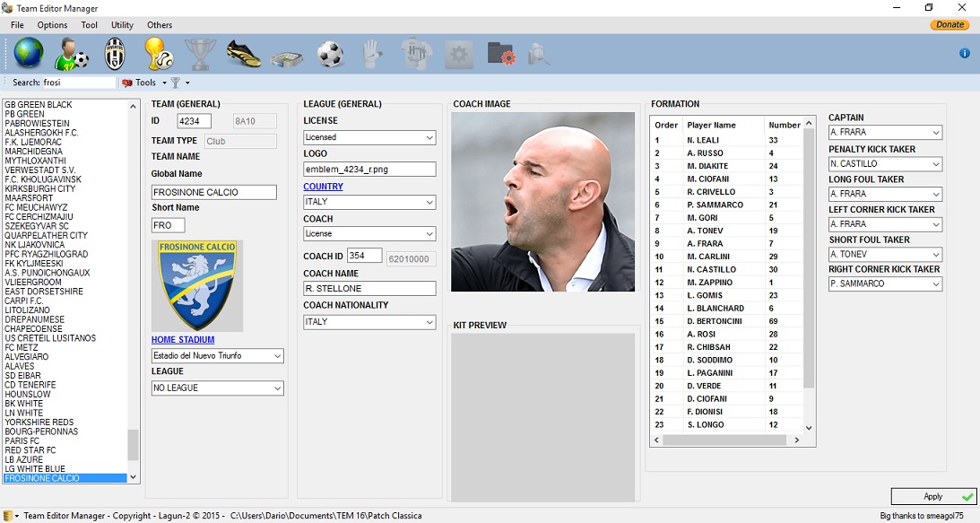Expand the LONG FOUL TAKER dropdown
980x523 pixels.
[885, 194]
